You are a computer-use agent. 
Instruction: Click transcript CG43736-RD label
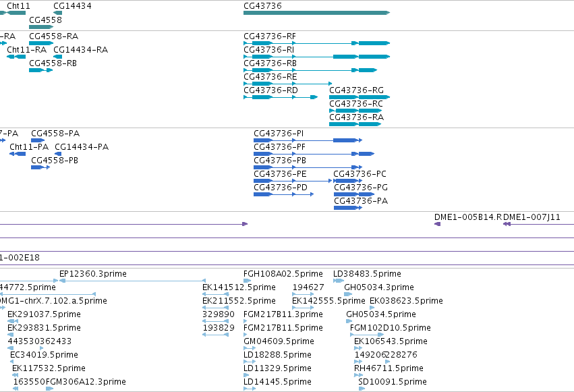pos(270,90)
